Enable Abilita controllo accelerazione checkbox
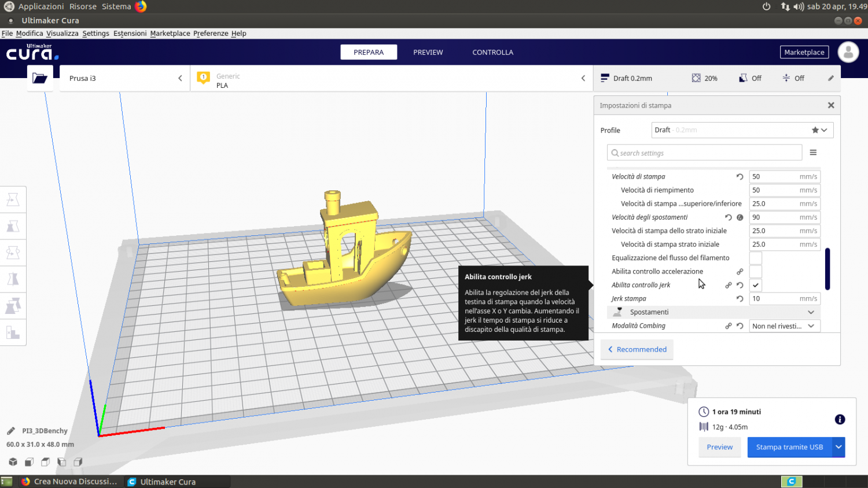 [x=756, y=272]
